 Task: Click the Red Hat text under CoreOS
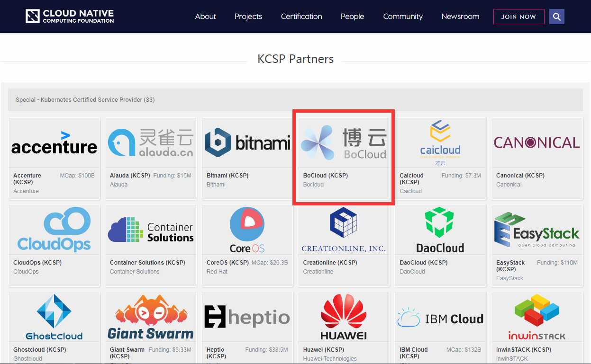tap(217, 272)
